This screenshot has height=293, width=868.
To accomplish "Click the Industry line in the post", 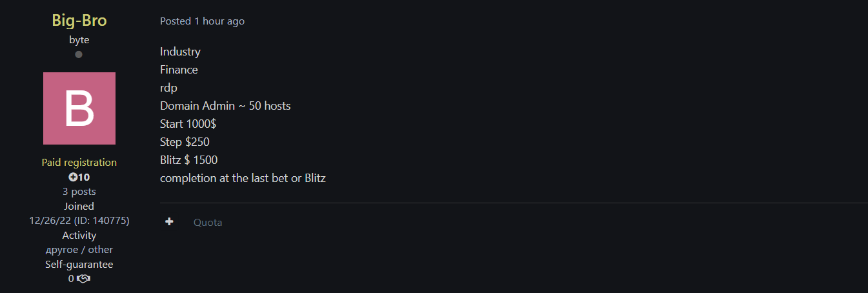I will coord(180,52).
